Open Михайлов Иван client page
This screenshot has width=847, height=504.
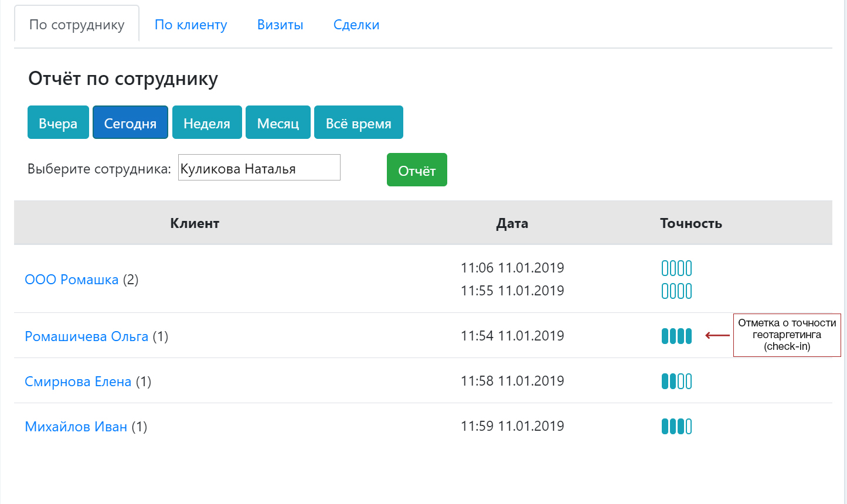point(76,427)
